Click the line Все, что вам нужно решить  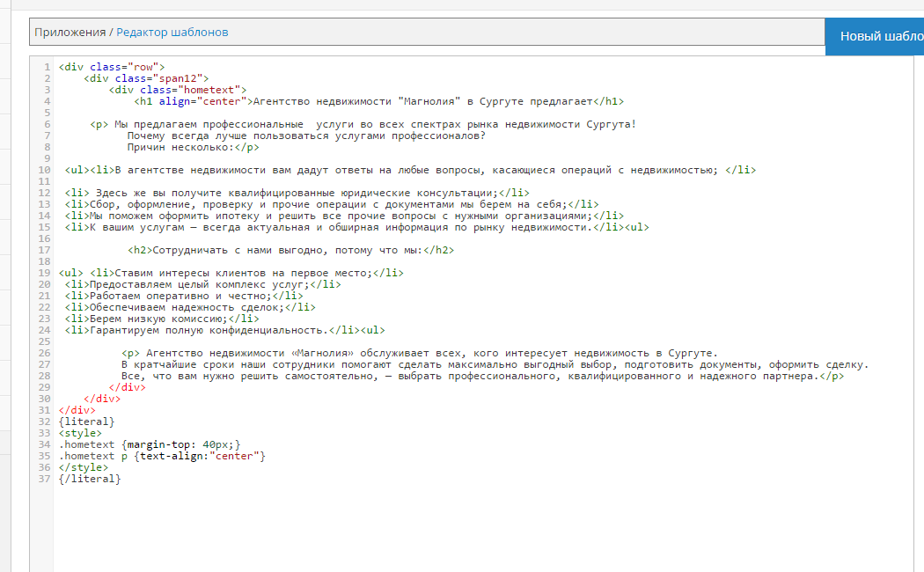[x=482, y=377]
